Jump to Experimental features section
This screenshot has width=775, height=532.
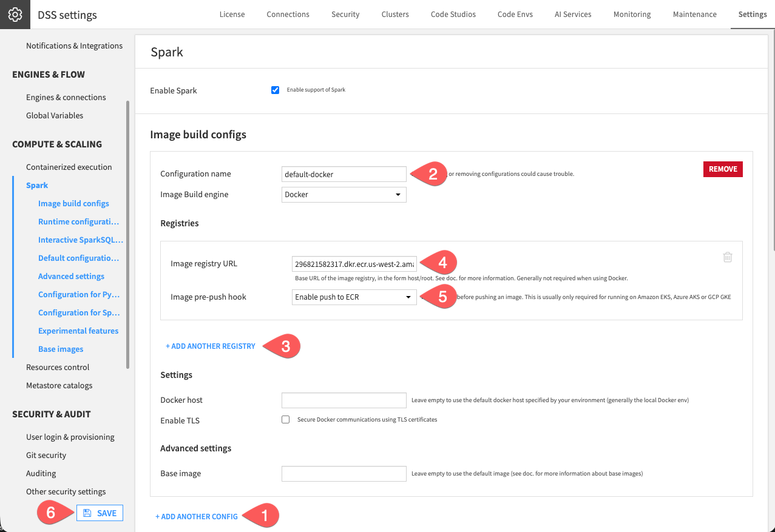78,331
